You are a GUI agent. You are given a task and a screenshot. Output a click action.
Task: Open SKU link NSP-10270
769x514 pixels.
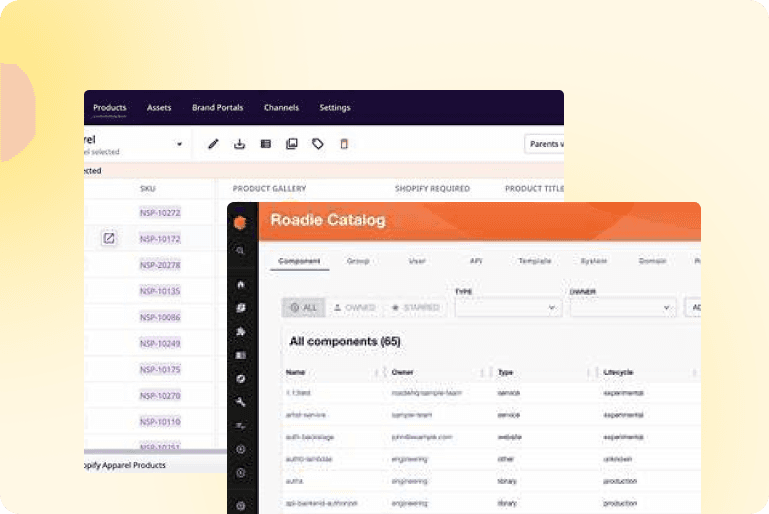click(x=160, y=396)
